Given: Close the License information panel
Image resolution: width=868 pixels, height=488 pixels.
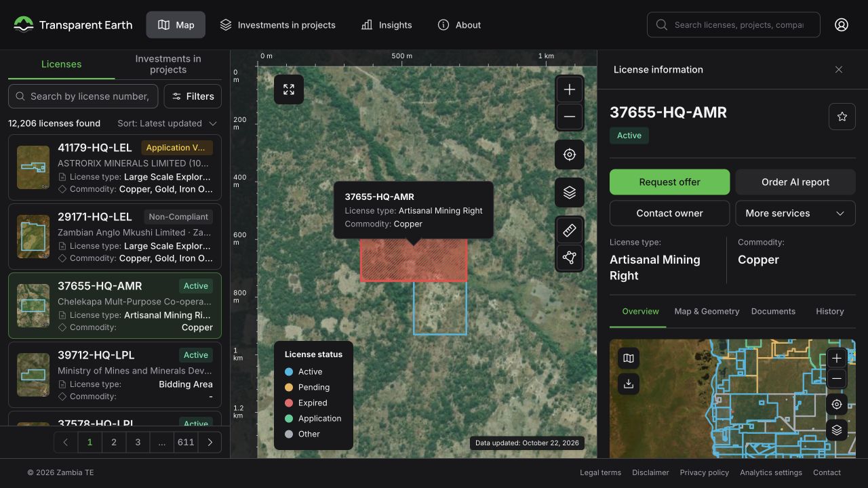Looking at the screenshot, I should click(x=839, y=70).
